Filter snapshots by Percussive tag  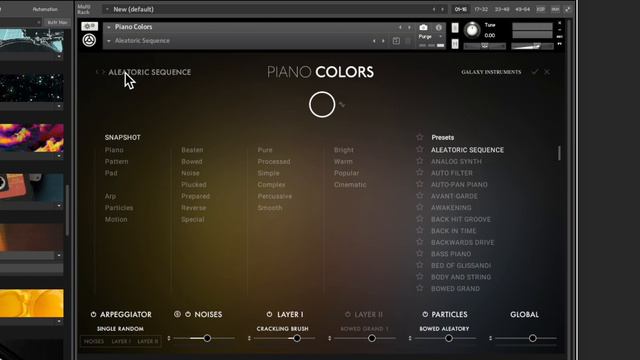coord(275,196)
